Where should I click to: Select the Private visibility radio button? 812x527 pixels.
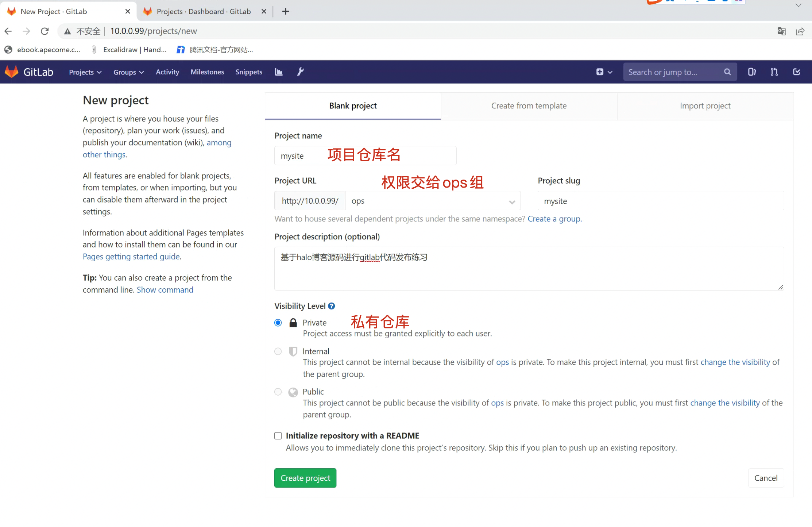(278, 323)
